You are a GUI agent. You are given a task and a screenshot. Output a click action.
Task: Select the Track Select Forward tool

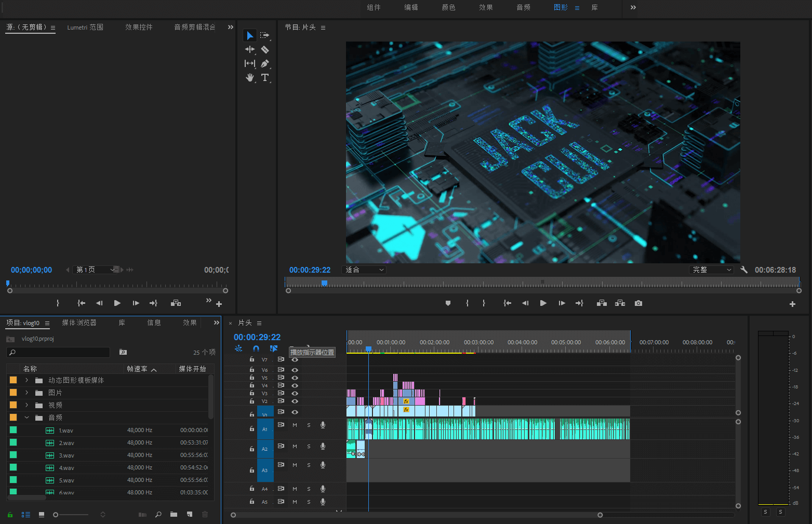(265, 35)
